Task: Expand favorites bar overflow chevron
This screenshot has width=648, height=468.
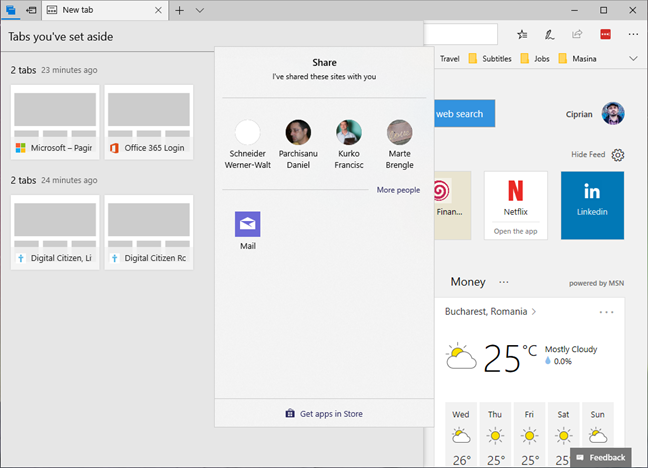Action: click(633, 59)
